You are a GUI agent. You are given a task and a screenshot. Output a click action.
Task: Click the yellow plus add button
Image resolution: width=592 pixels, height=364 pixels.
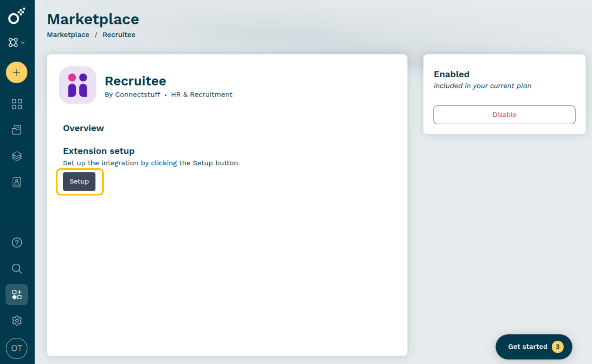(x=17, y=72)
